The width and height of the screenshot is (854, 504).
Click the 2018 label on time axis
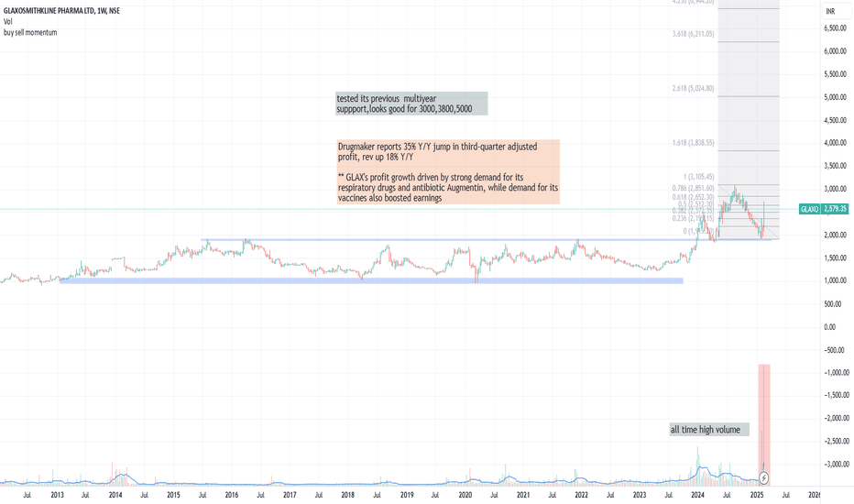[347, 495]
